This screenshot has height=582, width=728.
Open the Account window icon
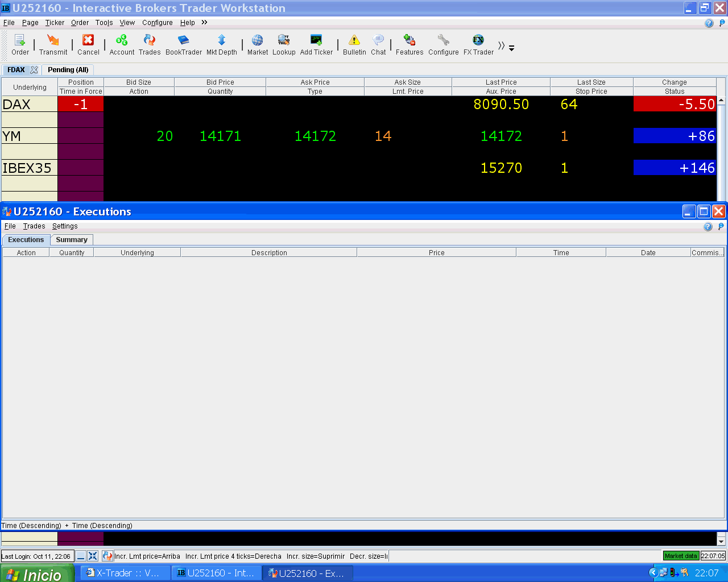tap(122, 44)
